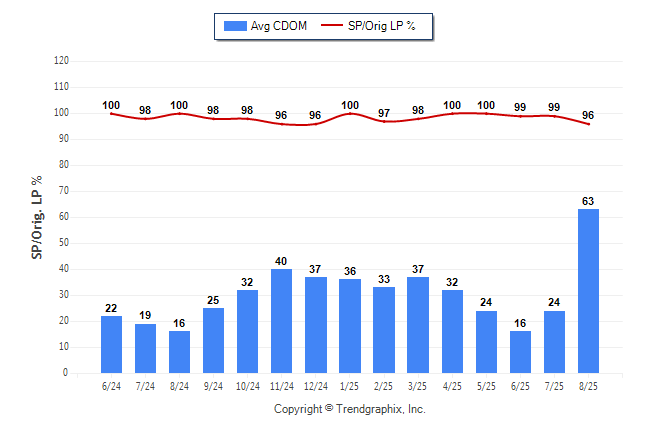Click the vertical SP/Orig. LP % axis title

click(x=37, y=217)
